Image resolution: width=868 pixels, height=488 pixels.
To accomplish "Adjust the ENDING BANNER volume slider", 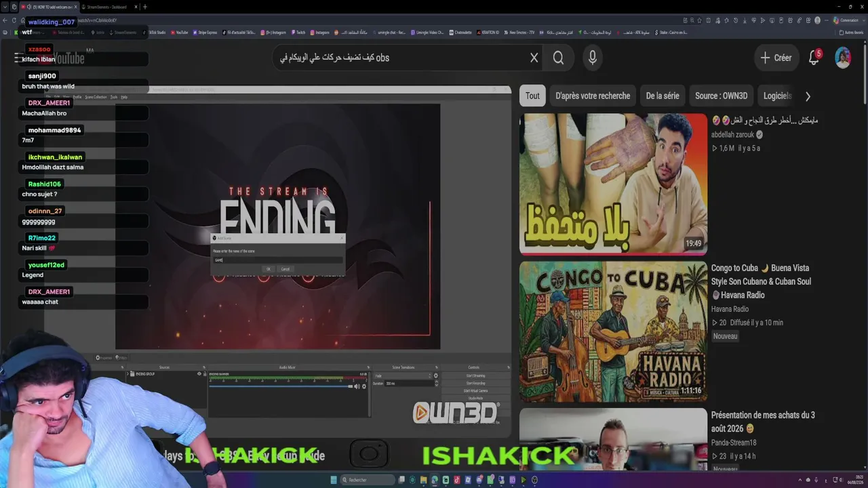I will 281,386.
